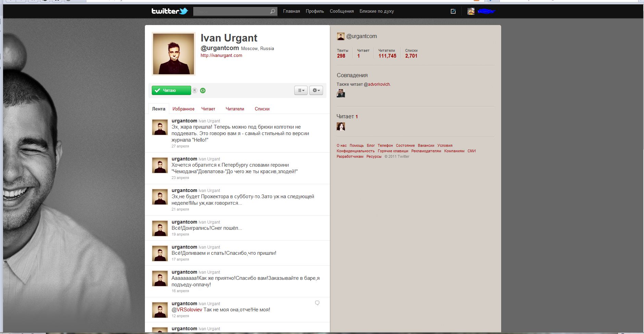Screen dimensions: 644x334
Task: Open the Рекламодателям footer link
Action: [x=426, y=151]
